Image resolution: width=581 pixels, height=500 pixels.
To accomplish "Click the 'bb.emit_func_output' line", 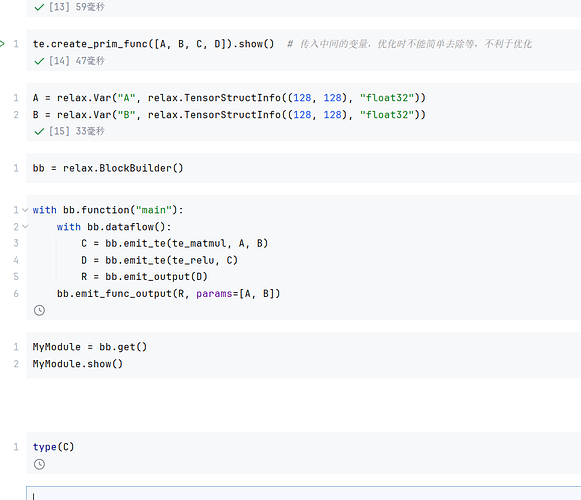I will point(169,294).
